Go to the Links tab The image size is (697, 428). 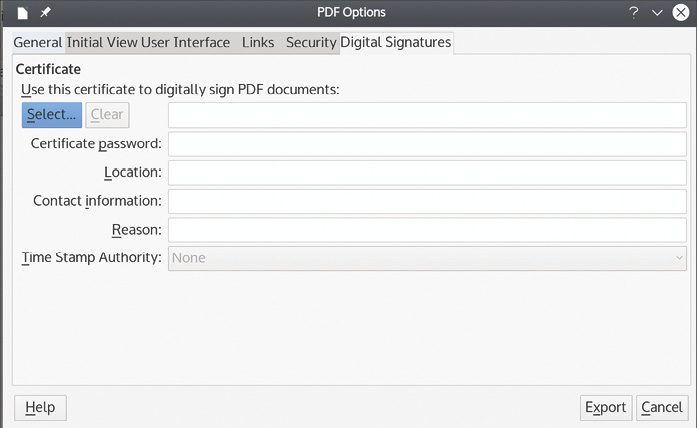pyautogui.click(x=258, y=43)
